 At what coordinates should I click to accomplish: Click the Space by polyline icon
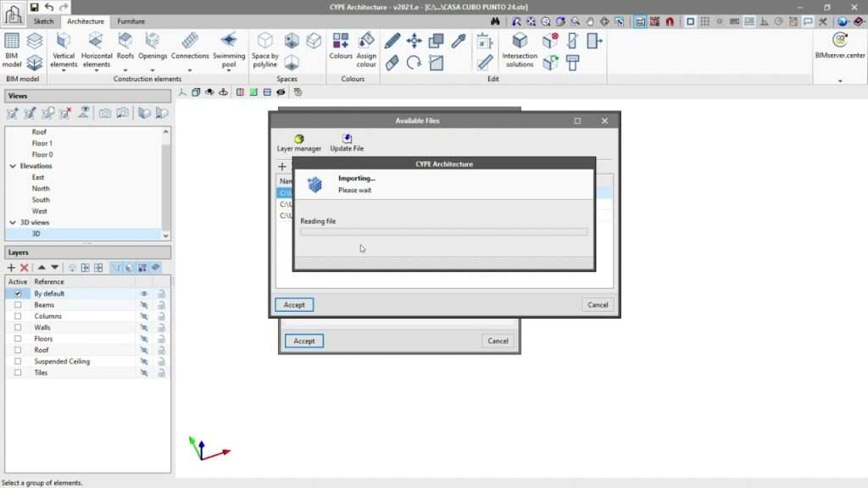(x=265, y=49)
